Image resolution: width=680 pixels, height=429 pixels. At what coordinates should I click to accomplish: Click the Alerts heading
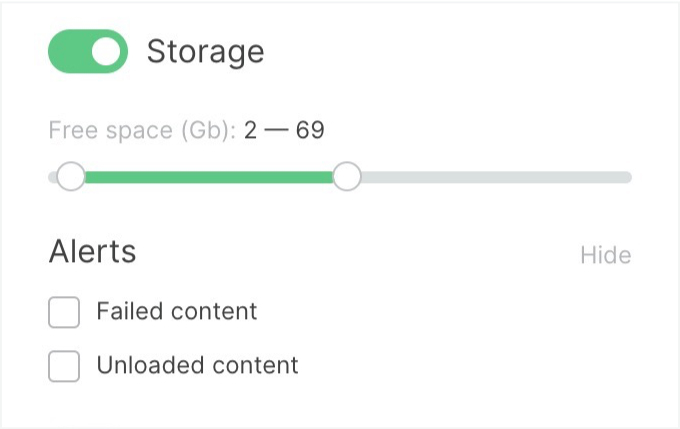(x=92, y=252)
